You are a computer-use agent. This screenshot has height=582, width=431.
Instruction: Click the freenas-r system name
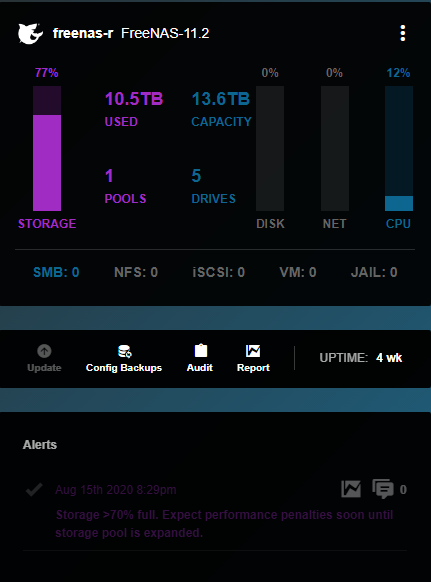pyautogui.click(x=83, y=33)
